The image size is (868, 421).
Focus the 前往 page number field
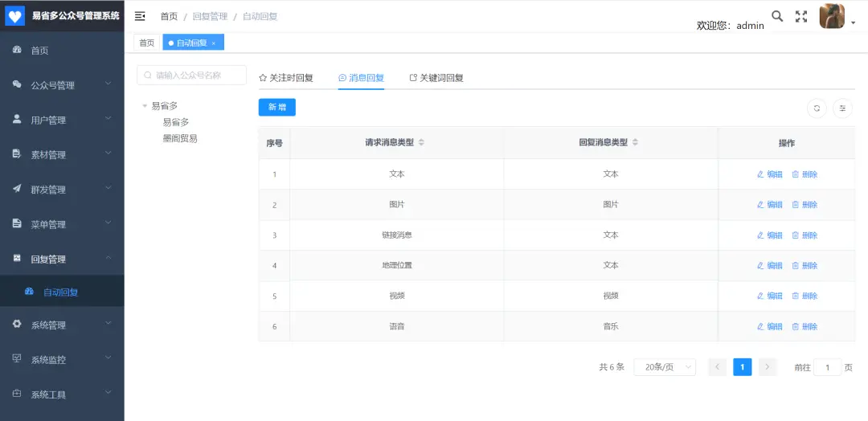(x=828, y=367)
